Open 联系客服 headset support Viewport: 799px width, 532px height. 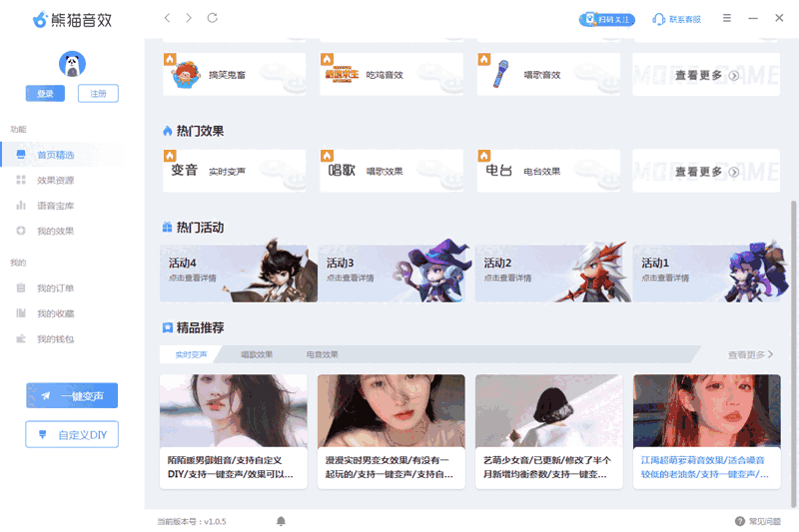pos(677,19)
